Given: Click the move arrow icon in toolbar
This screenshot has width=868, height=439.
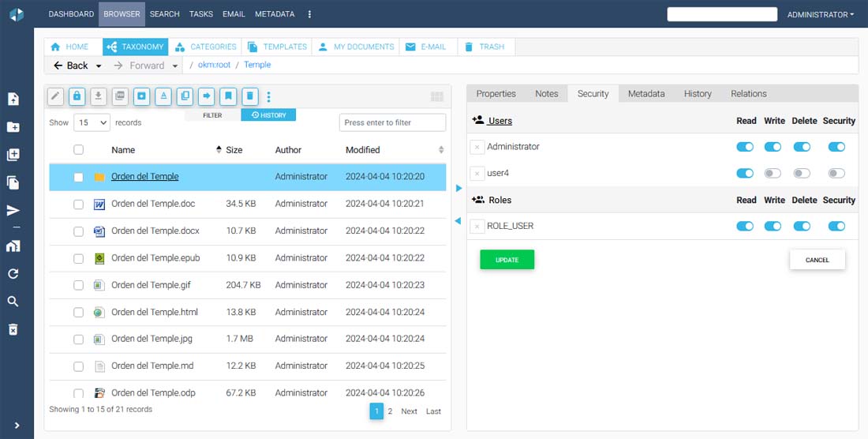Looking at the screenshot, I should click(x=206, y=96).
